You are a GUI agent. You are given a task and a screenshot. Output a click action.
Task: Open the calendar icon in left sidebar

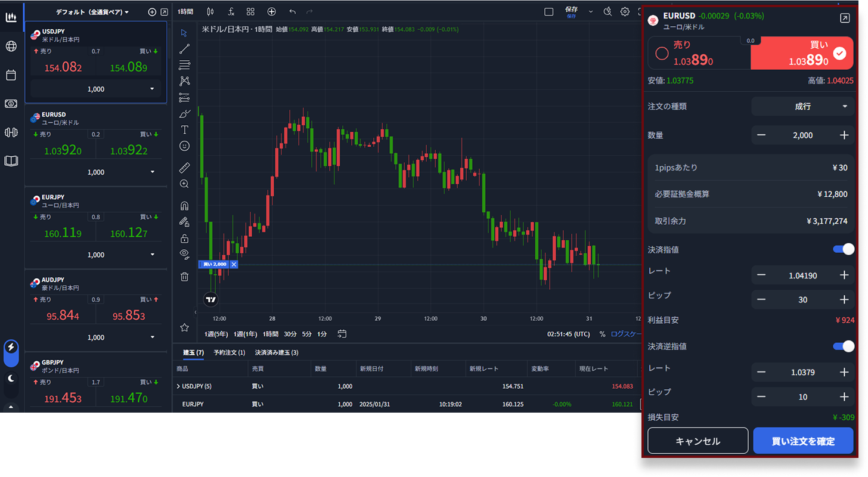(11, 75)
